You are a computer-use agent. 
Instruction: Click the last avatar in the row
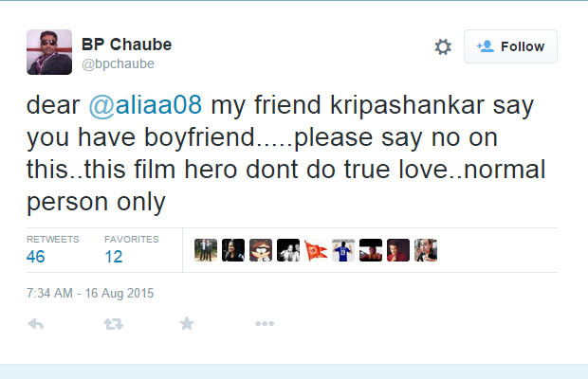[426, 249]
